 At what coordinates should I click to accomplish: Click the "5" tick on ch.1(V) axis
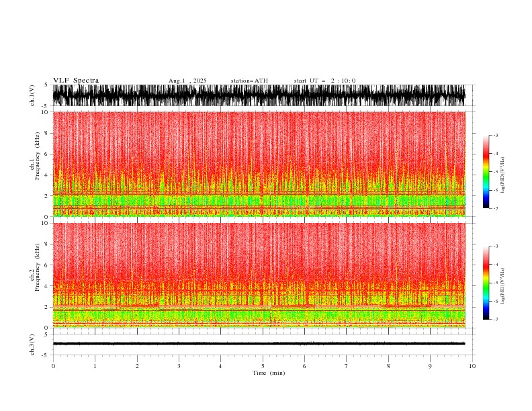[47, 85]
